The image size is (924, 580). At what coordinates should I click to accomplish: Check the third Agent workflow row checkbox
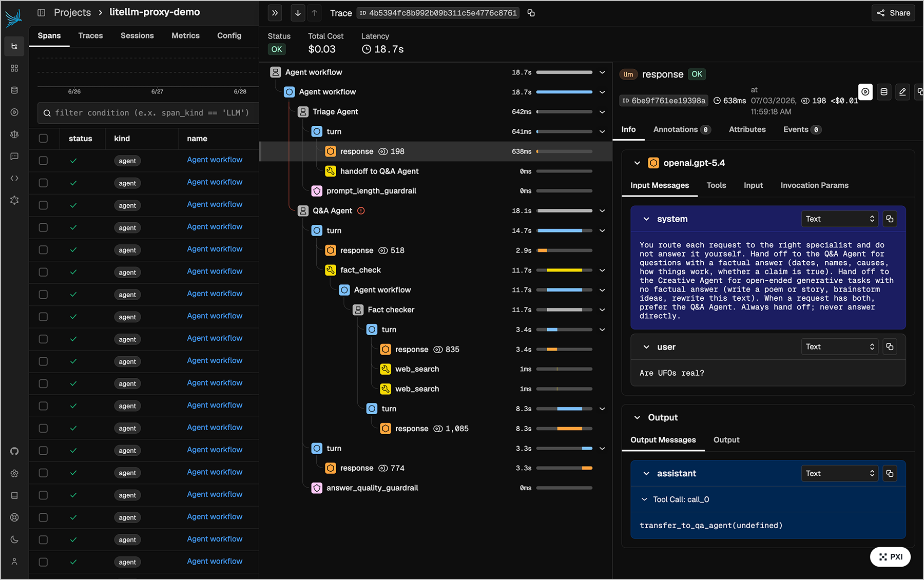[44, 205]
